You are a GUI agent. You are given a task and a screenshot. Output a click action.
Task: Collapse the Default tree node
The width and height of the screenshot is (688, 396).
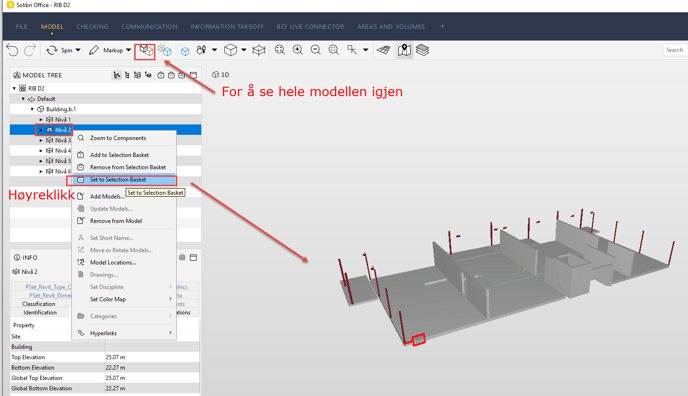pos(23,99)
